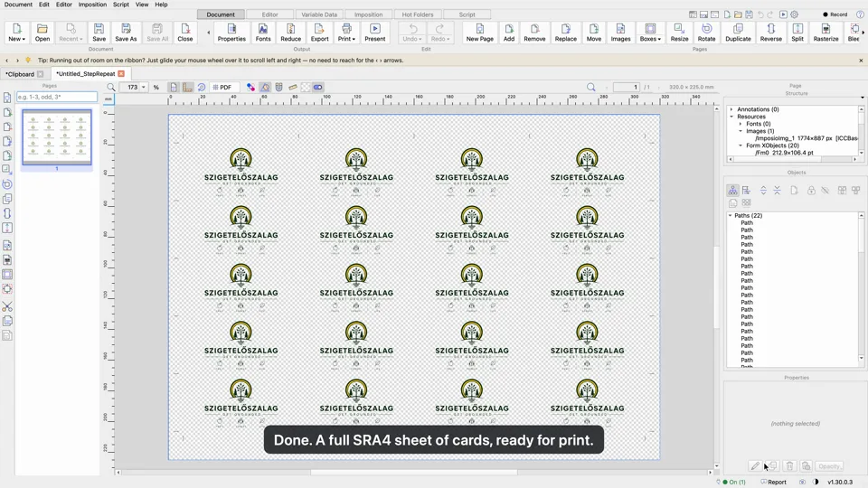Click the magnet snap icon in view toolbar

[279, 87]
